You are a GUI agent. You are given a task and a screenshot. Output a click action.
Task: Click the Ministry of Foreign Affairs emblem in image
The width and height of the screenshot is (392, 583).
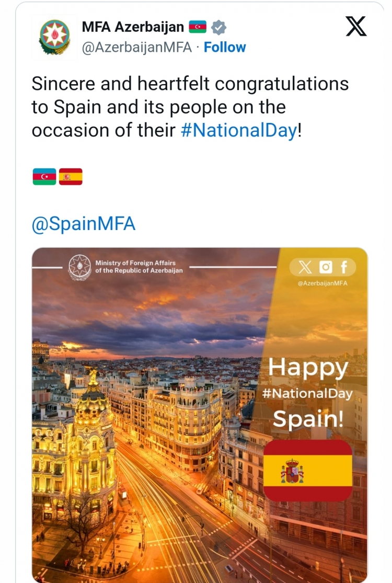[x=79, y=267]
